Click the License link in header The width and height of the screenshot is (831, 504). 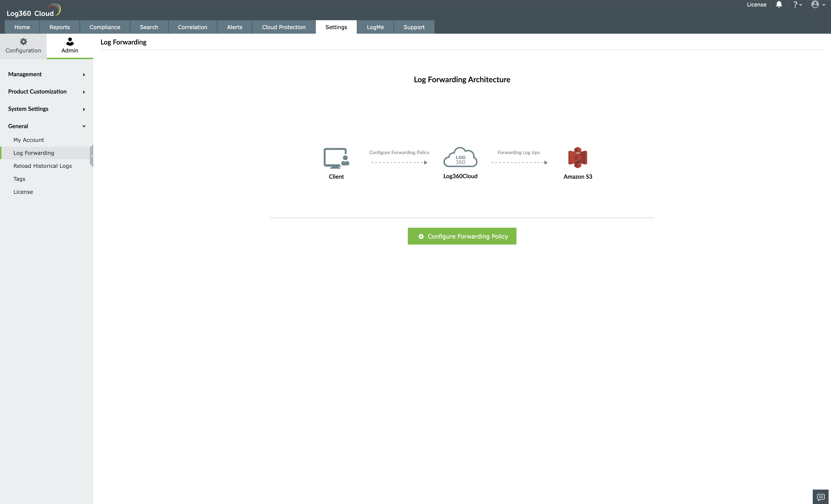(x=756, y=5)
